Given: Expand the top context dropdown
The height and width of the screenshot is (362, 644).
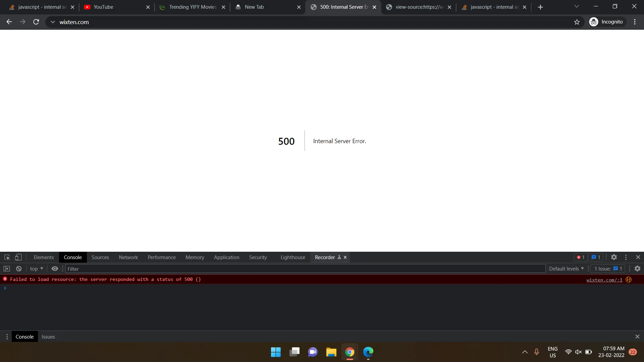Looking at the screenshot, I should click(x=37, y=269).
